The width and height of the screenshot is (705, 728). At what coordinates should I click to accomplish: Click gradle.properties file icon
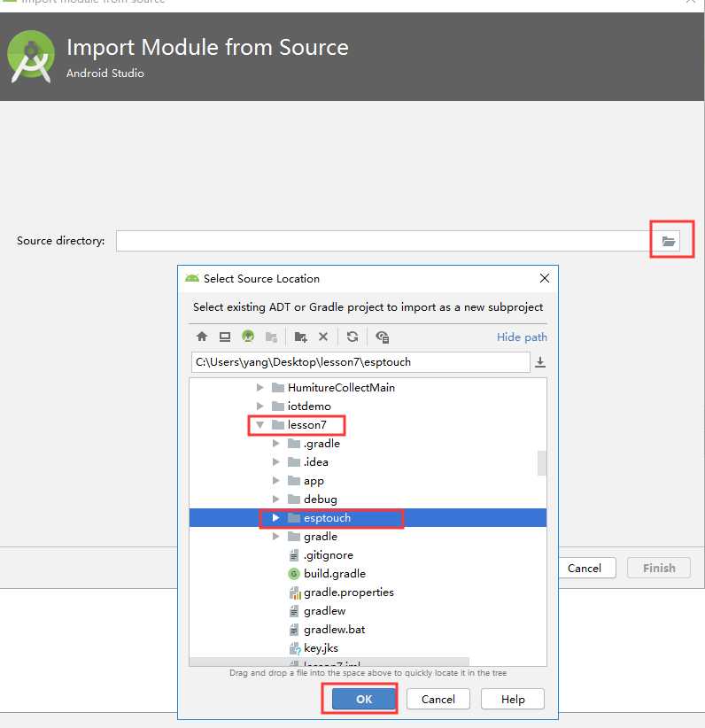[294, 592]
